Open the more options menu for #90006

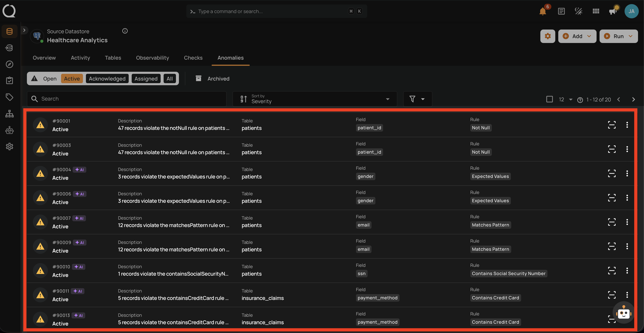click(627, 198)
